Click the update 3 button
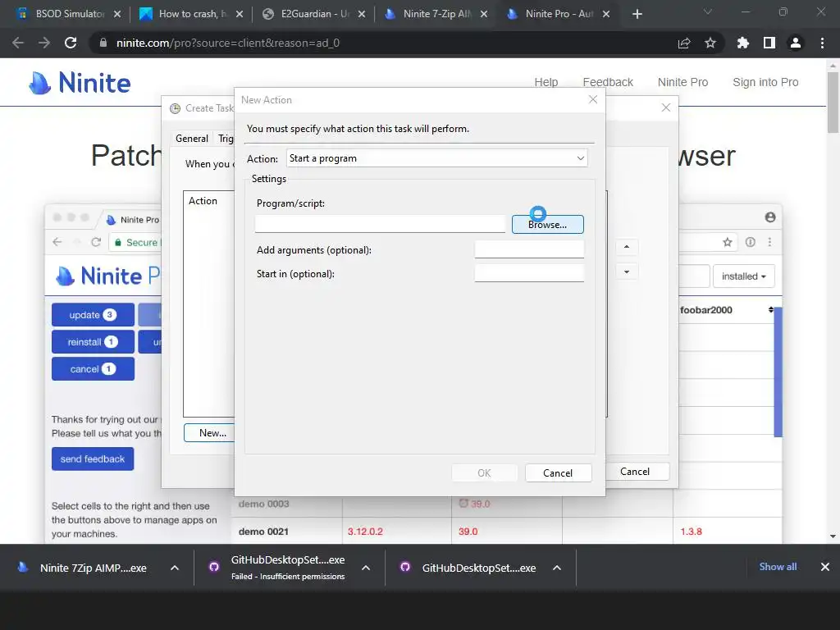Viewport: 840px width, 630px height. (93, 314)
